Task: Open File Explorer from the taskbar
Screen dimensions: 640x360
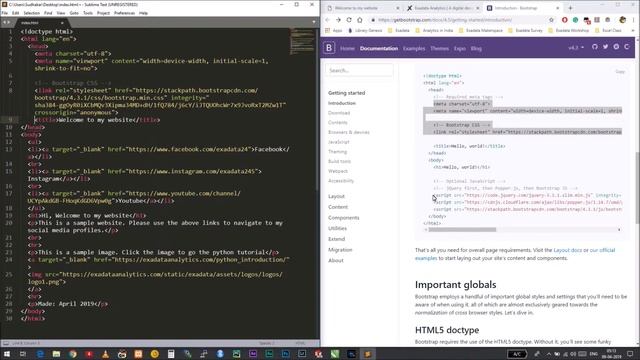Action: point(56,354)
